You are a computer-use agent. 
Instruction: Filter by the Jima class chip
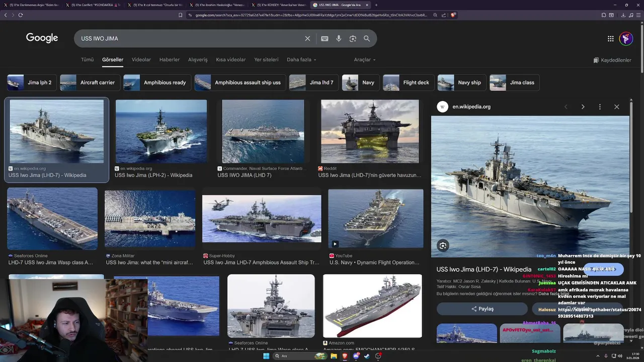514,82
